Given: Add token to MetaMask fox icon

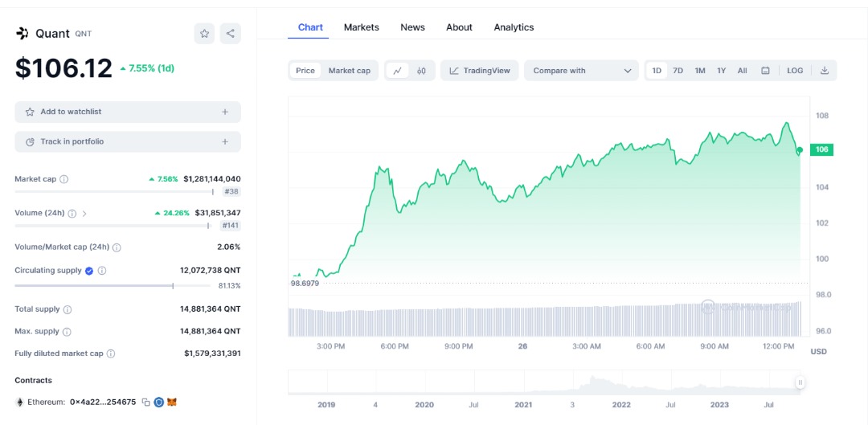Looking at the screenshot, I should [172, 403].
